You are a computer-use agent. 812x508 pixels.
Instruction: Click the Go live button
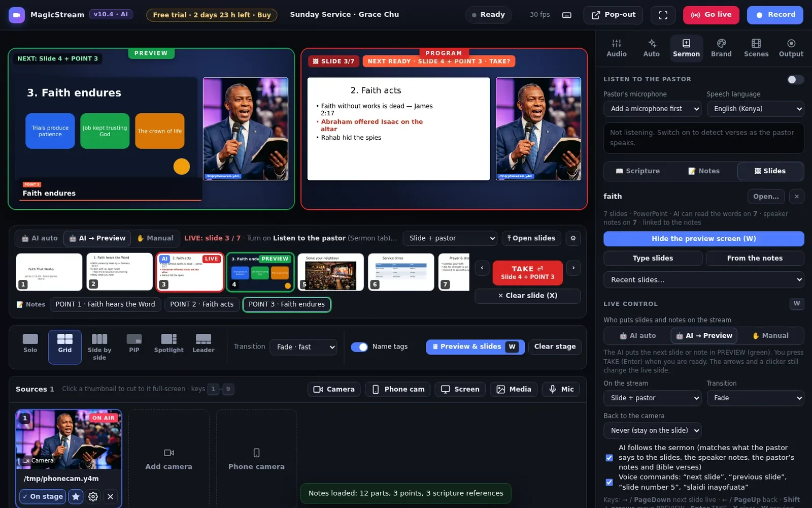tap(711, 15)
